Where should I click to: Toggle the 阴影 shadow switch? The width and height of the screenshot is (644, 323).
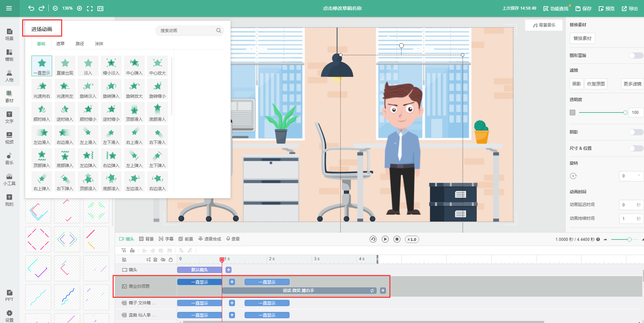click(636, 132)
